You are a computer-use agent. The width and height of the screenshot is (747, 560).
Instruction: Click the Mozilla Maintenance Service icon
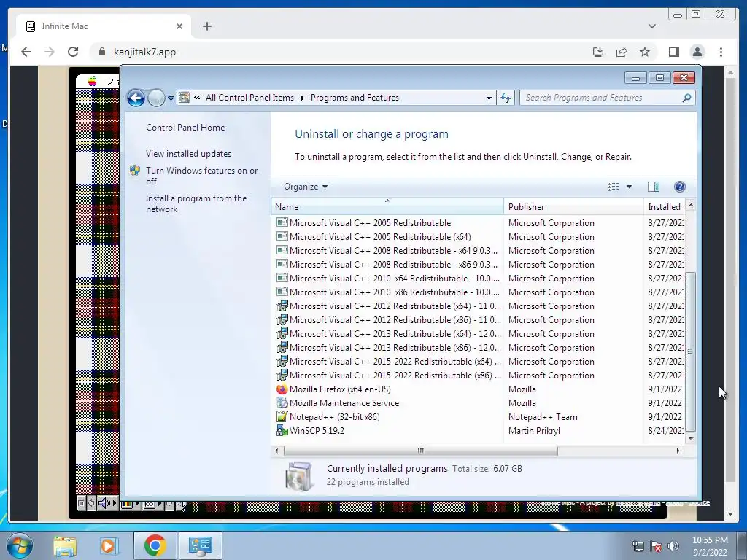[x=282, y=402]
